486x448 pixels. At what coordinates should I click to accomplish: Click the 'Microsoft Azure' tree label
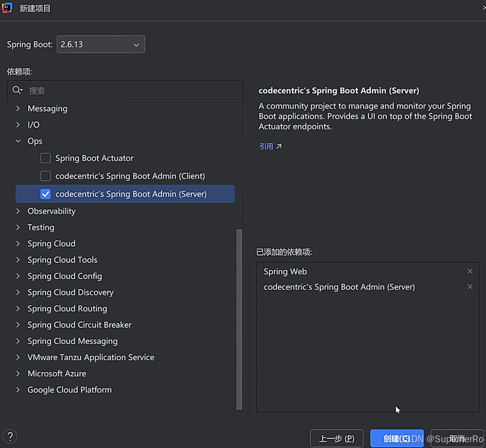(56, 373)
